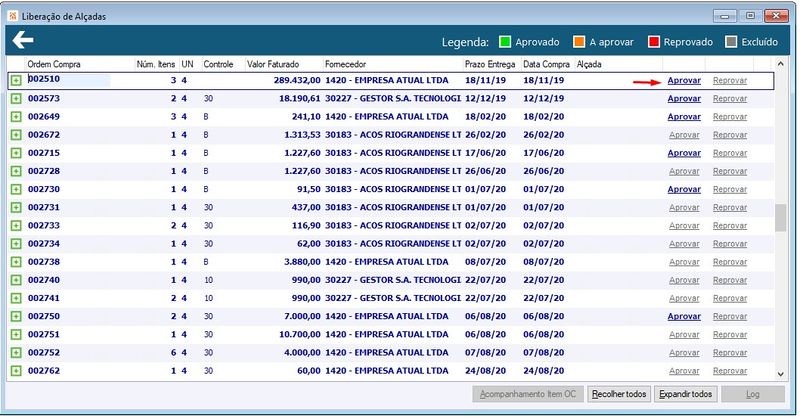Expand order 002738 row

click(16, 262)
